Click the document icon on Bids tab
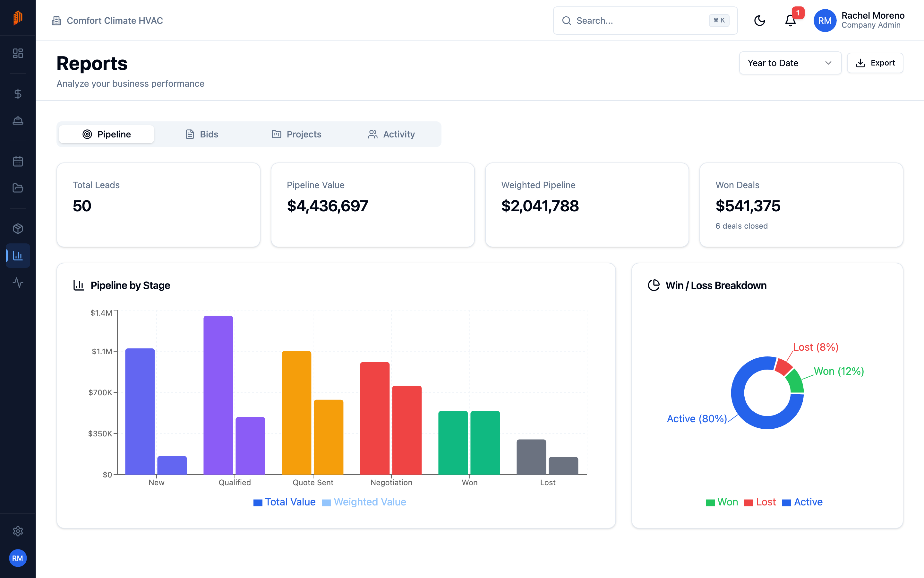The height and width of the screenshot is (578, 924). point(190,134)
